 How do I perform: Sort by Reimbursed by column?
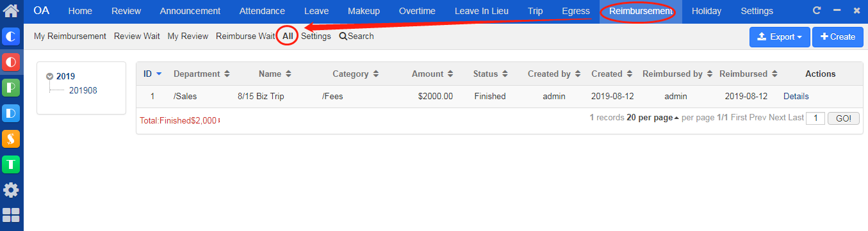click(678, 74)
